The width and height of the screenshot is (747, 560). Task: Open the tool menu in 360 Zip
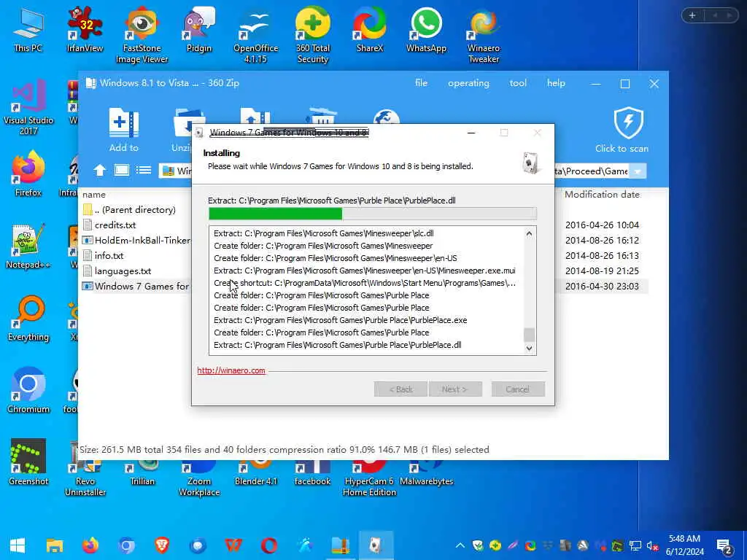[518, 83]
